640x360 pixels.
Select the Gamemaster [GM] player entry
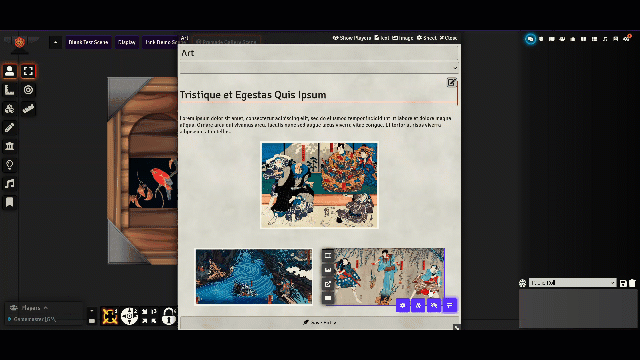point(35,319)
